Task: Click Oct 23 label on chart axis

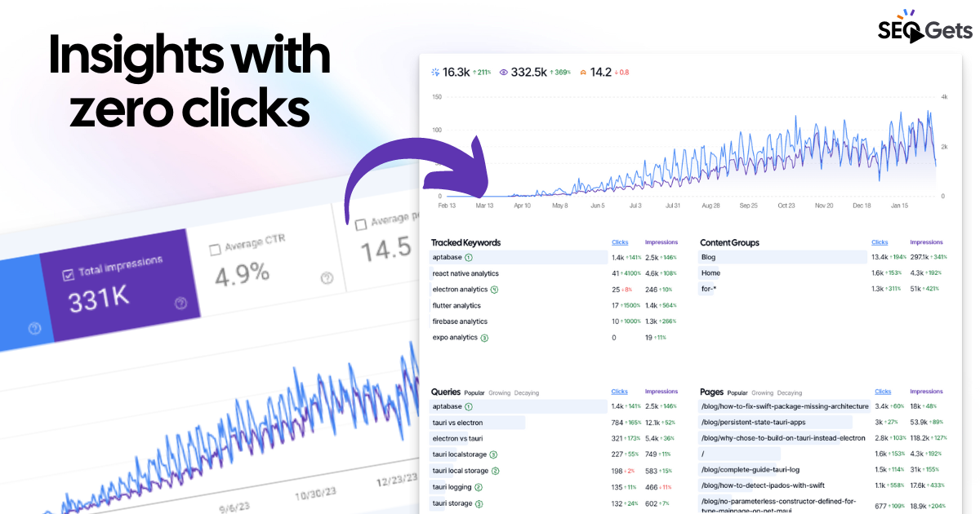Action: [786, 206]
